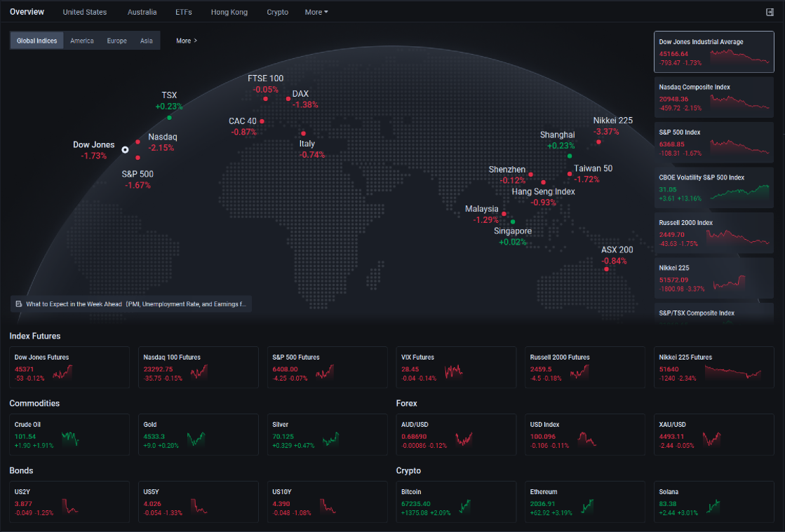This screenshot has width=785, height=532.
Task: Click the Bonds section heading
Action: 21,470
